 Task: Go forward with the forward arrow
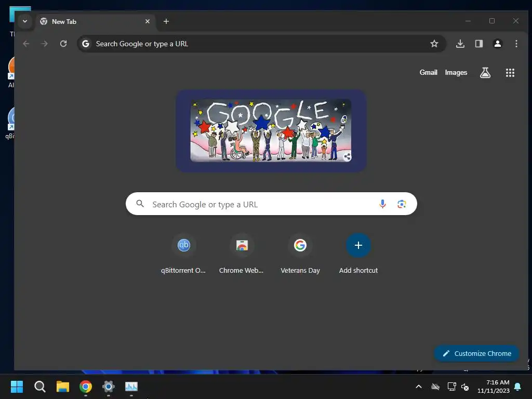[x=45, y=44]
